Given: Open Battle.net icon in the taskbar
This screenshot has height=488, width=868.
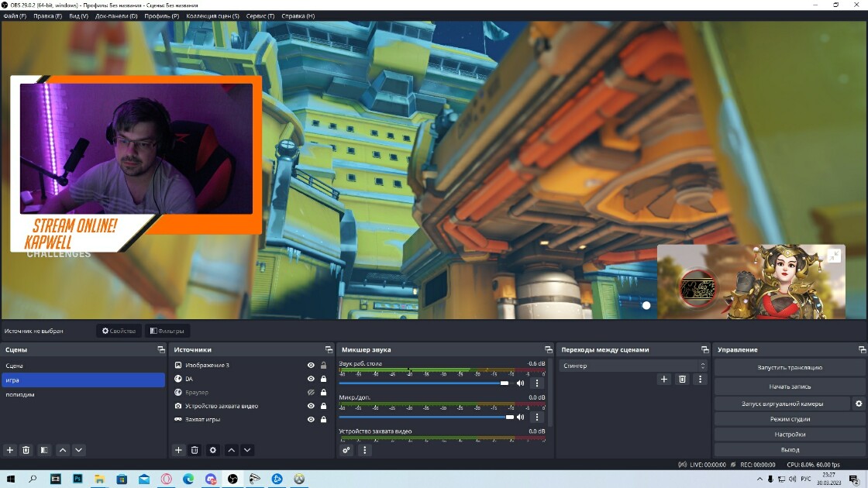Looking at the screenshot, I should (277, 479).
